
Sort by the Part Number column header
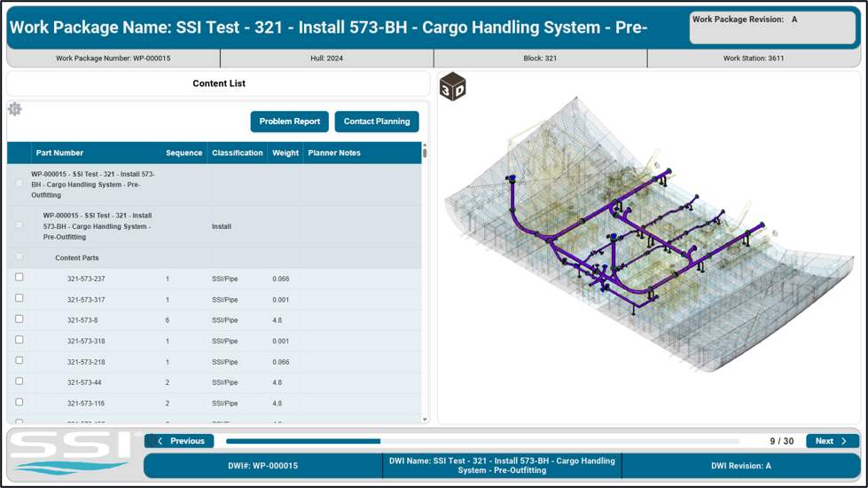(x=59, y=153)
